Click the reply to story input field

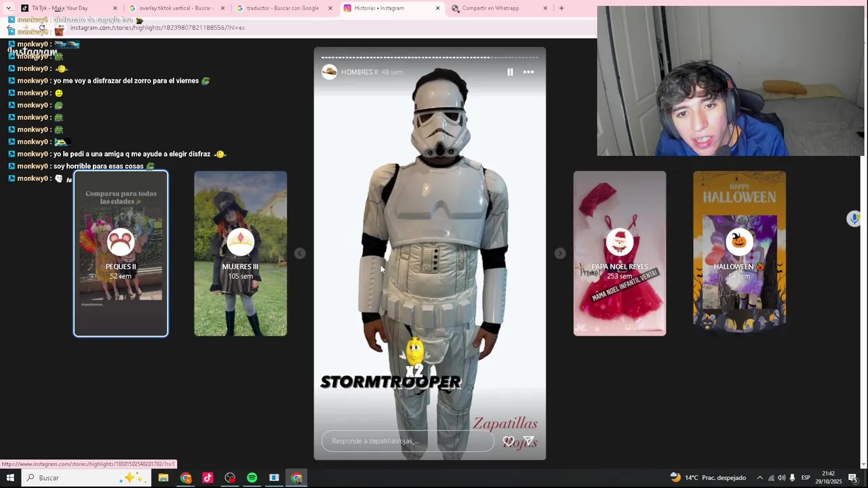pyautogui.click(x=408, y=441)
